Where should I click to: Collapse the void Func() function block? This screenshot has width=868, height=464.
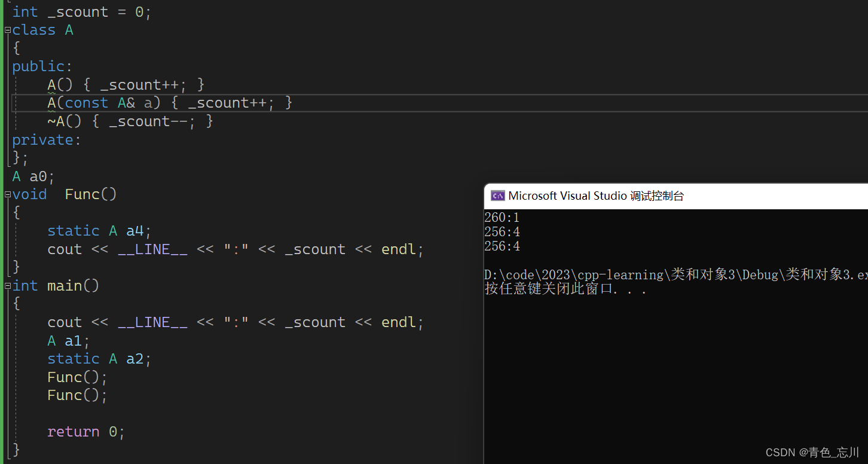click(x=8, y=194)
